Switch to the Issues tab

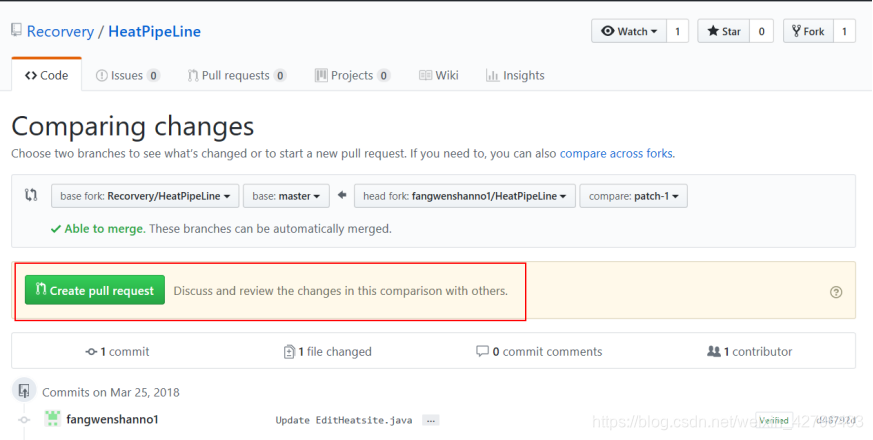127,75
